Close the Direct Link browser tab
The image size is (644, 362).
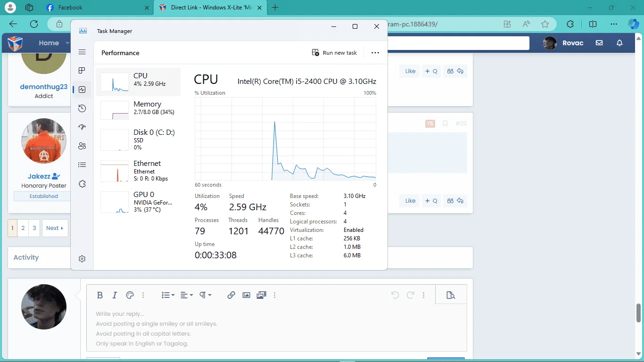point(259,8)
